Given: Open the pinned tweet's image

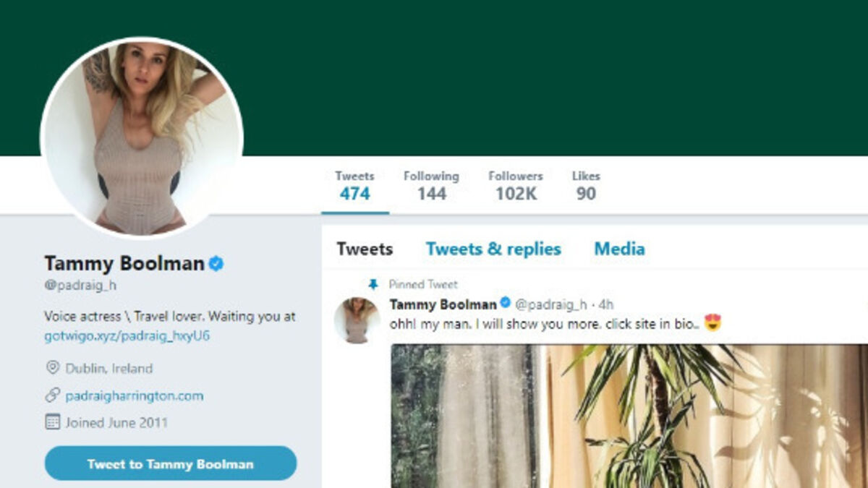Looking at the screenshot, I should coord(629,416).
